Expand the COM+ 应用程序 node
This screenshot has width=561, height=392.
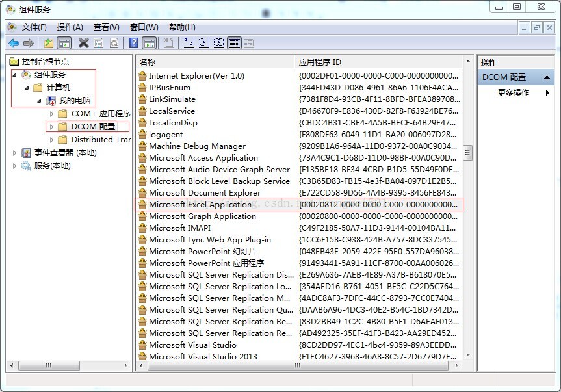click(x=51, y=114)
